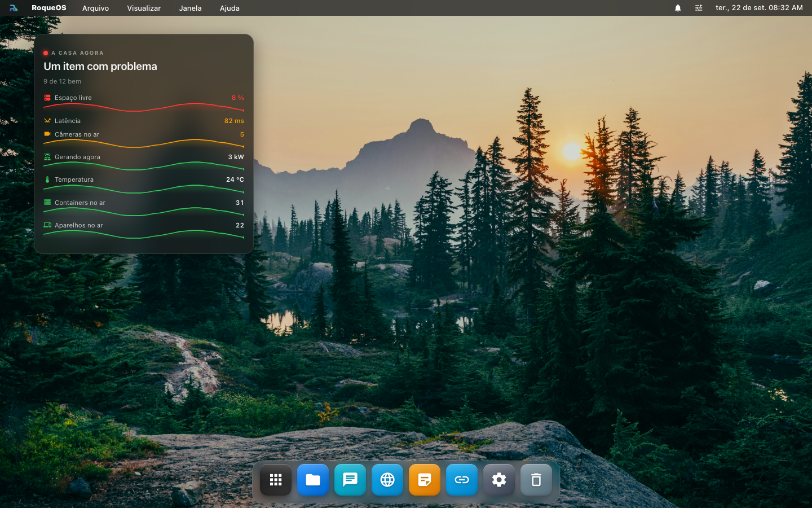Open the orange sticky notes app
The image size is (812, 508).
coord(425,480)
